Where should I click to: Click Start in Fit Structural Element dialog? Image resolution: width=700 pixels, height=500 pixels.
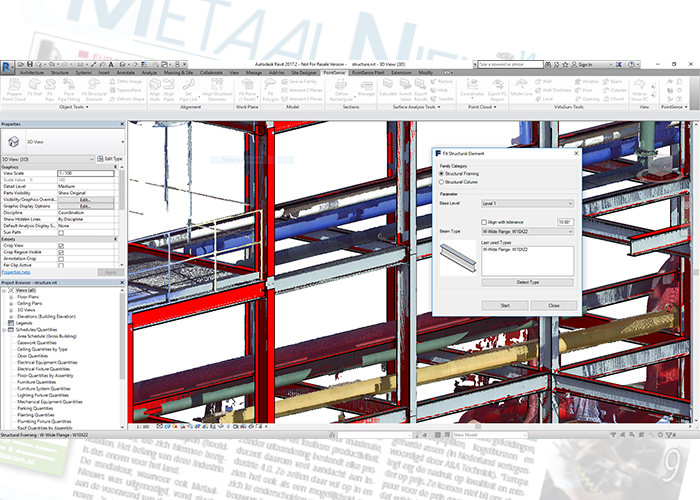tap(505, 306)
